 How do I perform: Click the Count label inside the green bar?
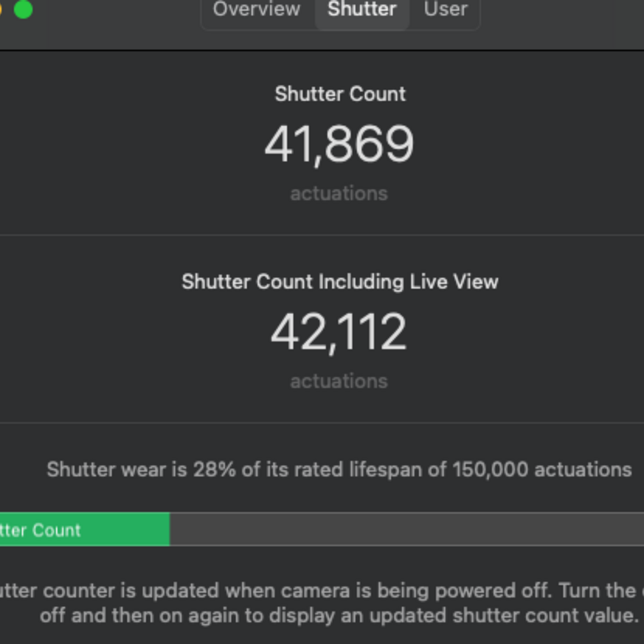(x=57, y=530)
